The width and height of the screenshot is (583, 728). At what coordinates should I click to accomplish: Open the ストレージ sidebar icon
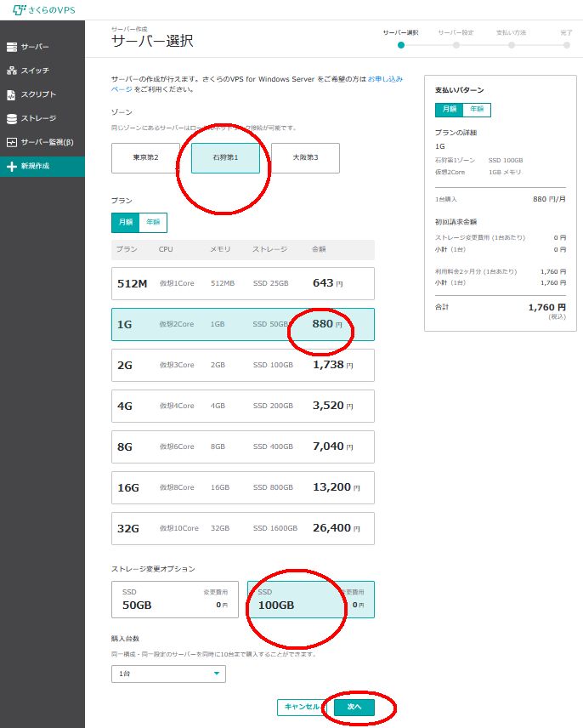(12, 118)
